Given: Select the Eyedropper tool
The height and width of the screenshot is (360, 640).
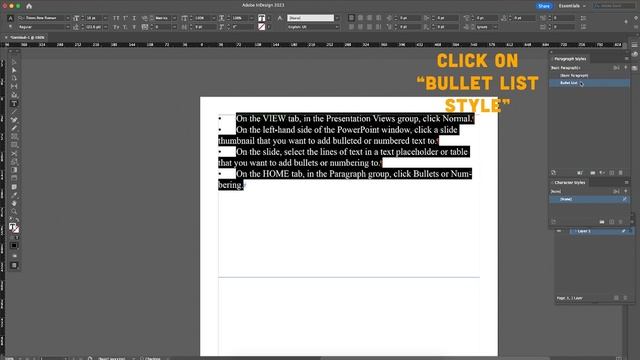Looking at the screenshot, I should click(14, 195).
